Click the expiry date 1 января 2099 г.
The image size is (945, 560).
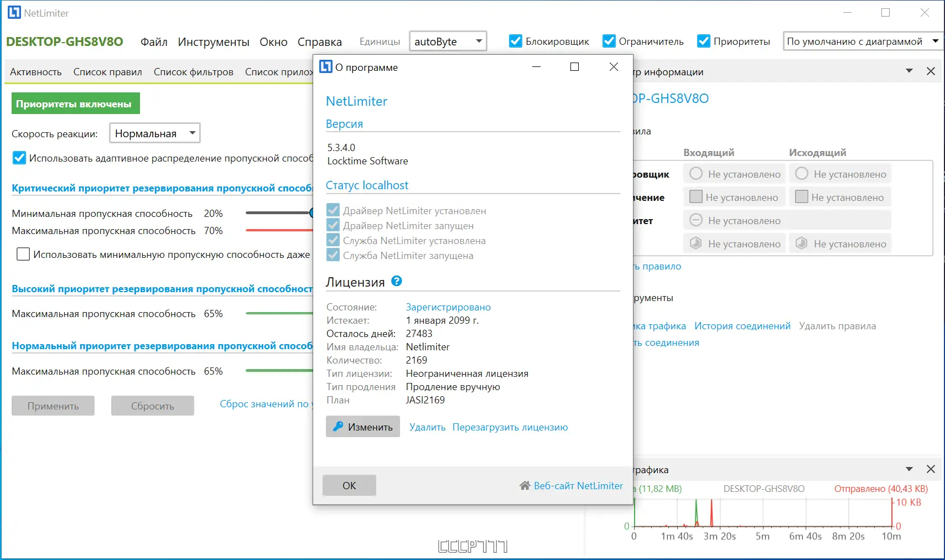click(443, 320)
